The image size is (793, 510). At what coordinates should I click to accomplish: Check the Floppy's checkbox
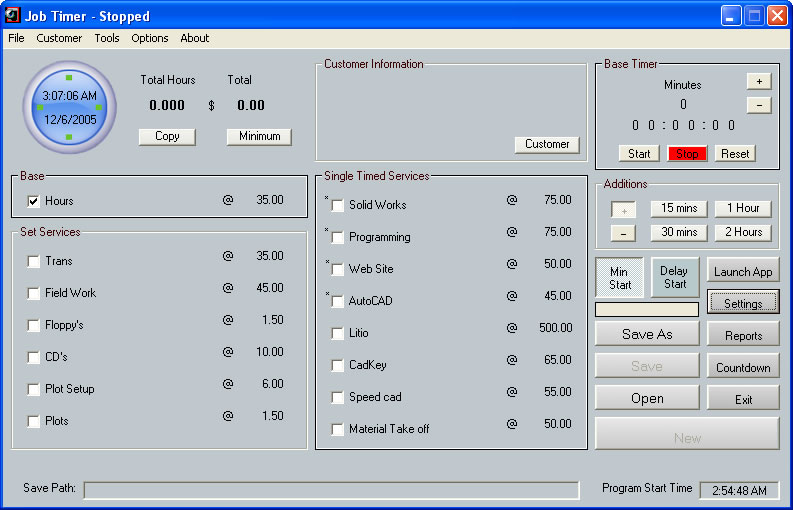[x=33, y=325]
